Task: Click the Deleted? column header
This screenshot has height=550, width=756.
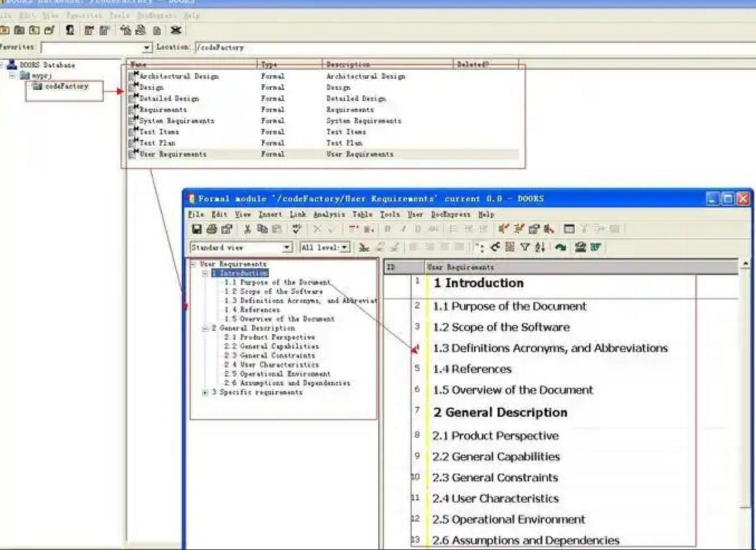Action: point(486,64)
